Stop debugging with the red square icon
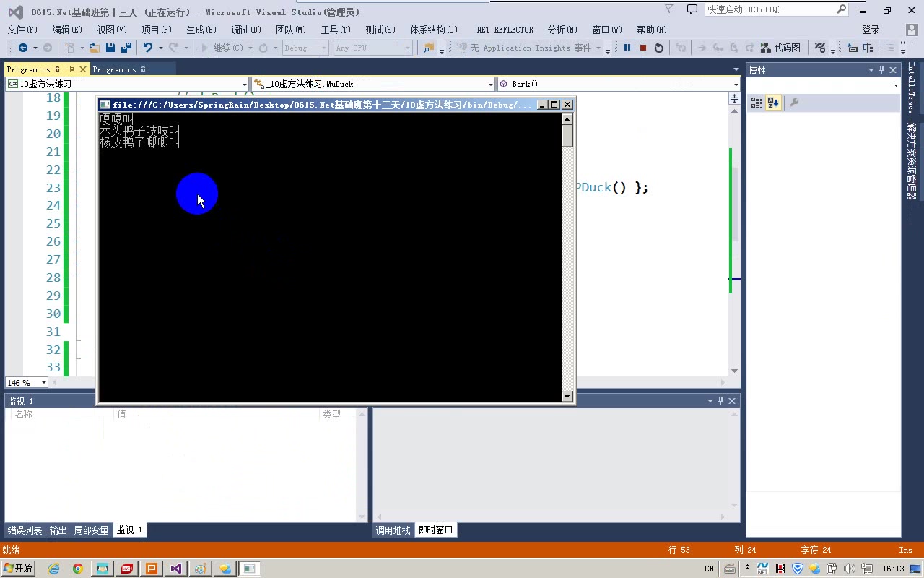Viewport: 924px width, 578px height. 643,48
